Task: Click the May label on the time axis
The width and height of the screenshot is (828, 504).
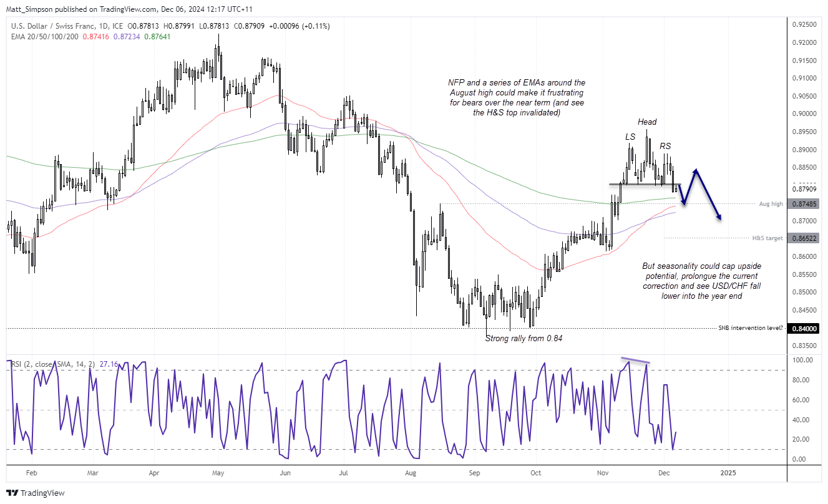Action: tap(218, 473)
